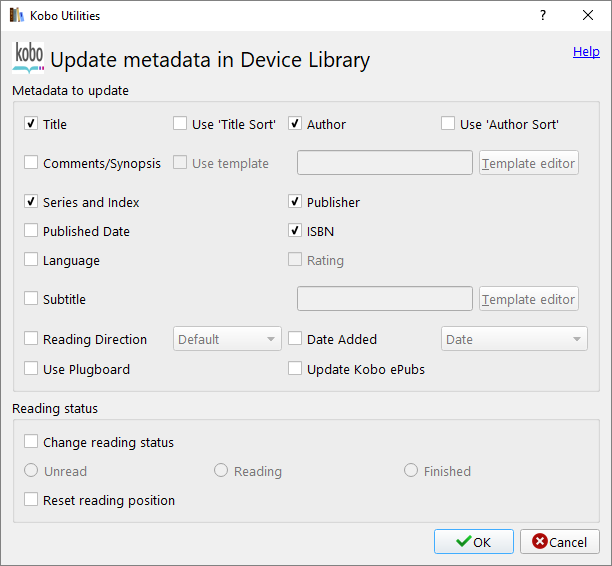Click the question mark help button

[x=543, y=16]
